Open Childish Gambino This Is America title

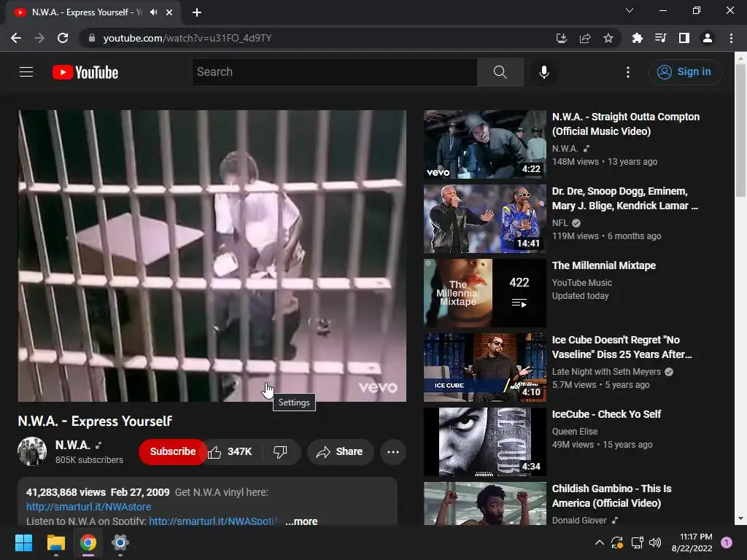point(612,496)
